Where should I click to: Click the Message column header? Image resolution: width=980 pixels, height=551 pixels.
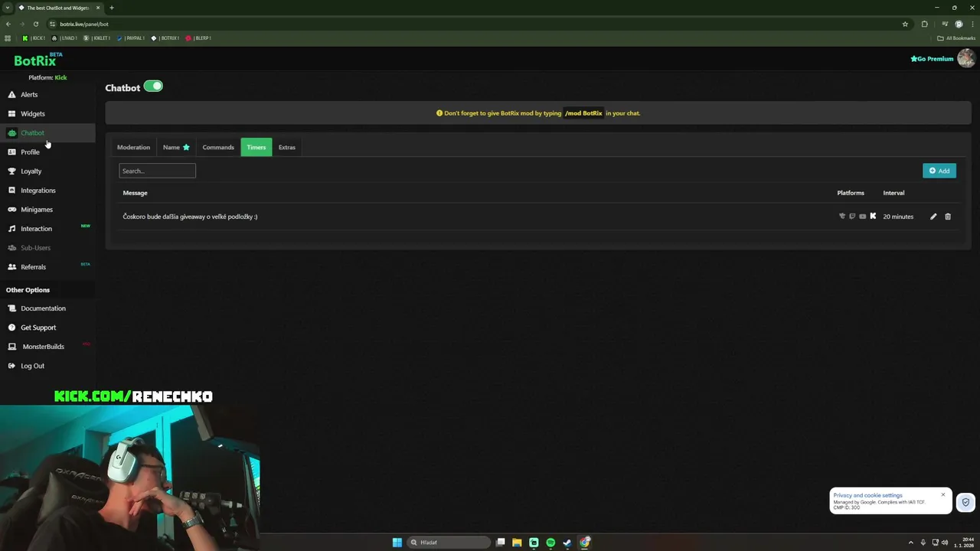coord(135,193)
